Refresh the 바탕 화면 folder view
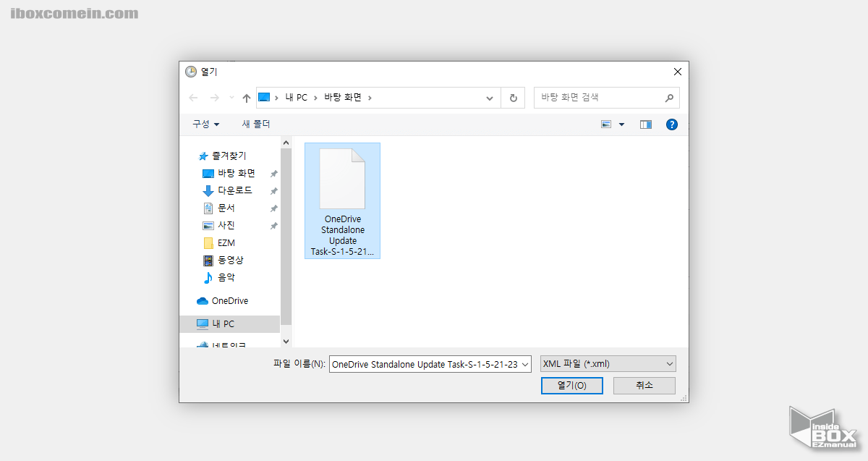 (513, 97)
